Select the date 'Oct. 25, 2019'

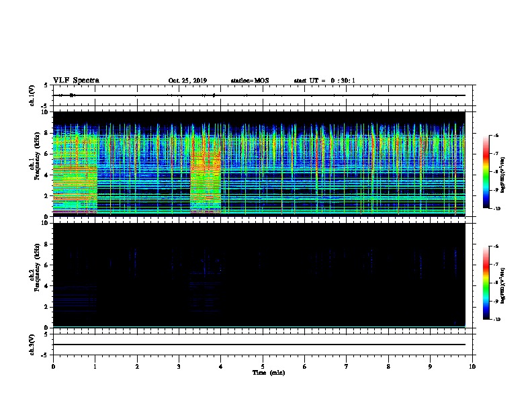click(187, 81)
